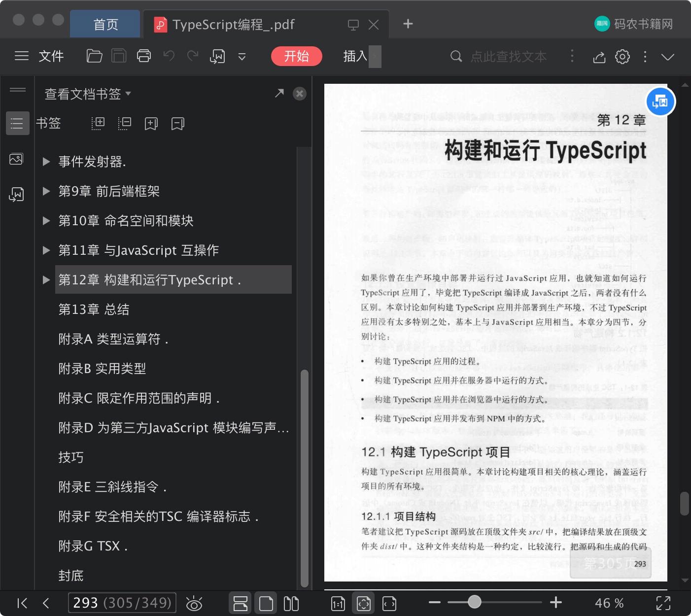Click the 插入 ribbon tab
Screen dimensions: 691x616
(x=355, y=56)
